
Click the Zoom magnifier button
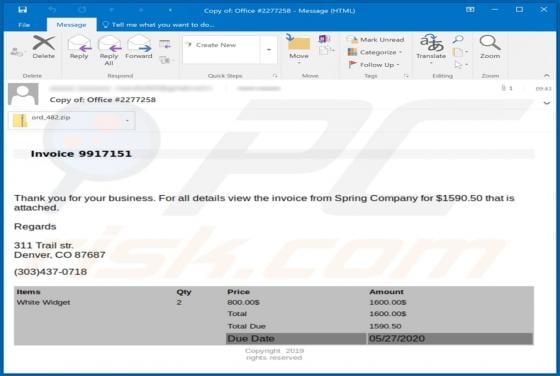point(490,47)
